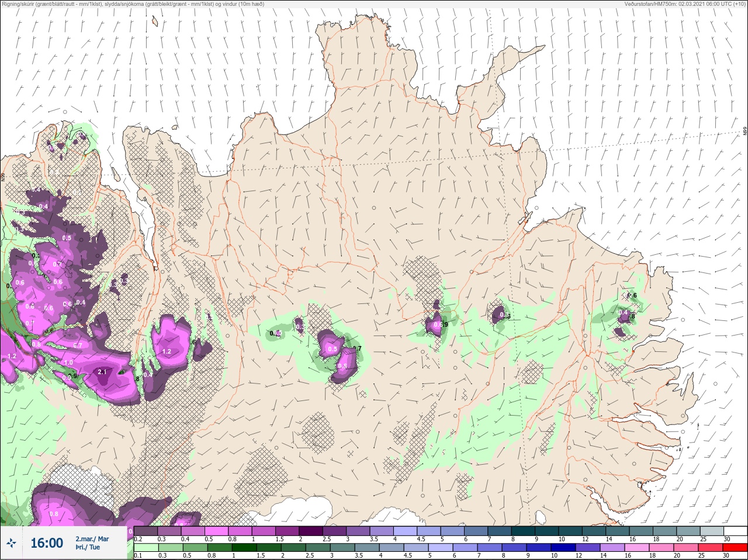Viewport: 748px width, 560px height.
Task: Click the '2.mar./ Mar' date label
Action: tap(92, 538)
